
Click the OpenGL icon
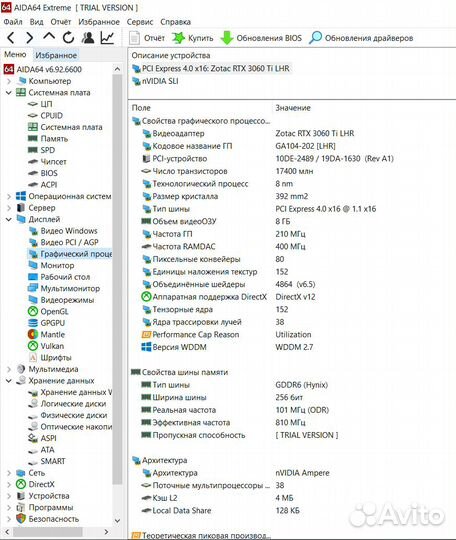click(33, 311)
